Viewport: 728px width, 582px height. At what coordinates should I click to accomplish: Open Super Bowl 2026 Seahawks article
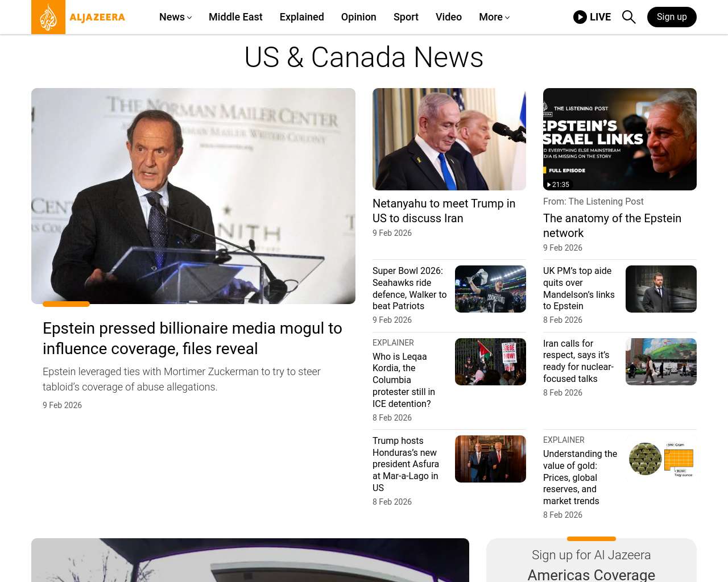point(409,288)
